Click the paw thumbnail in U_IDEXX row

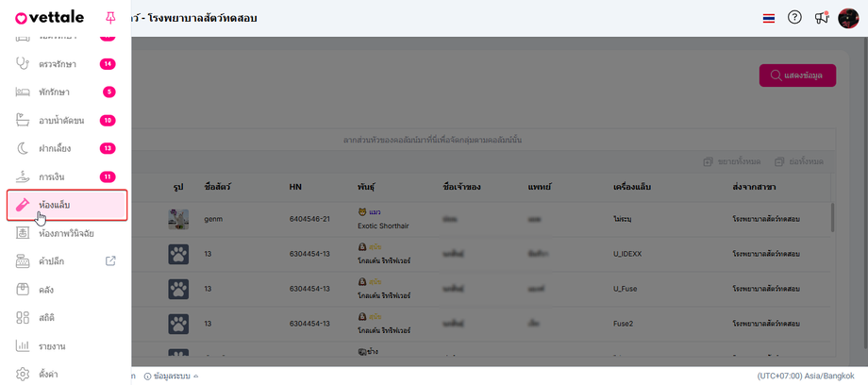click(179, 254)
